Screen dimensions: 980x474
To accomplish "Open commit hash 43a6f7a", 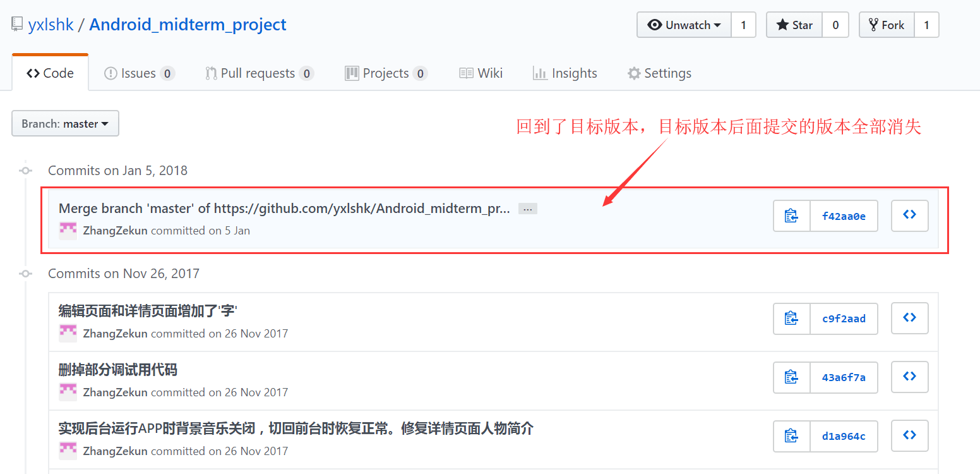I will (x=844, y=377).
